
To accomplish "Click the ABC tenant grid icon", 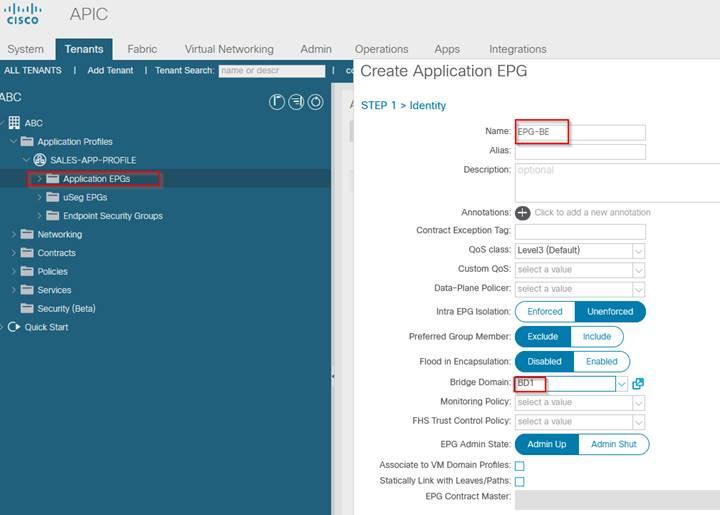I will (14, 123).
